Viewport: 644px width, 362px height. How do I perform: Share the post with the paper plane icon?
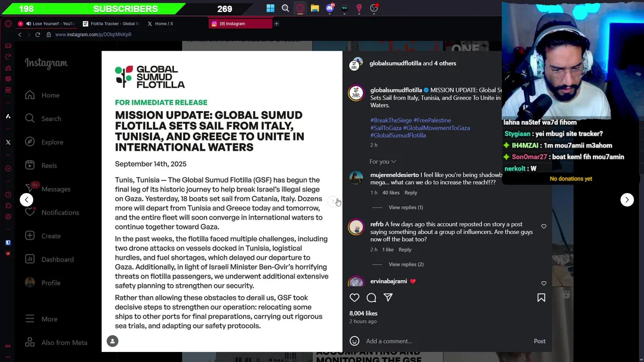[x=388, y=298]
